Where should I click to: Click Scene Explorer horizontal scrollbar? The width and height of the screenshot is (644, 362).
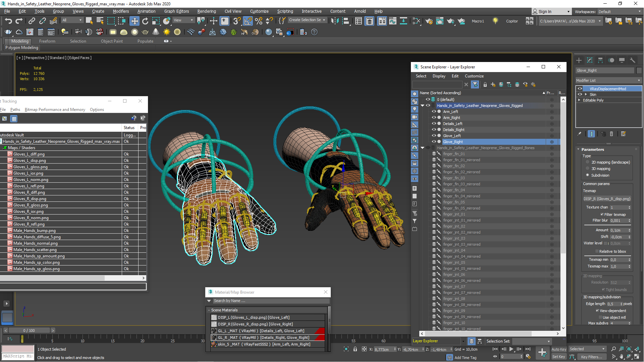tap(490, 334)
